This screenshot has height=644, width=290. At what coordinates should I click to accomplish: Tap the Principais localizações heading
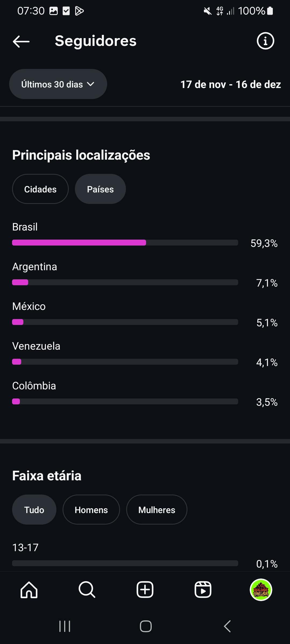click(81, 155)
